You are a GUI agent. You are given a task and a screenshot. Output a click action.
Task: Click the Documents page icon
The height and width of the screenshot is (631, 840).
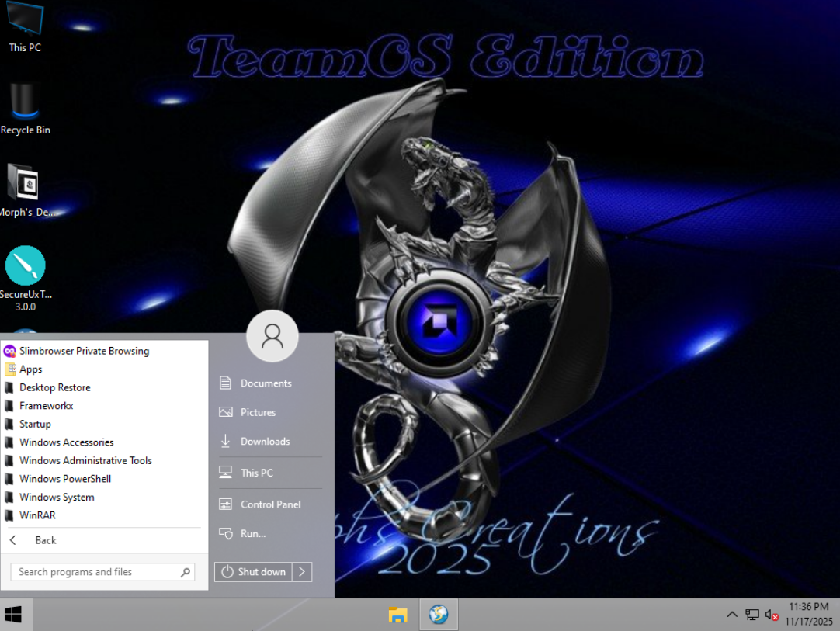tap(226, 383)
